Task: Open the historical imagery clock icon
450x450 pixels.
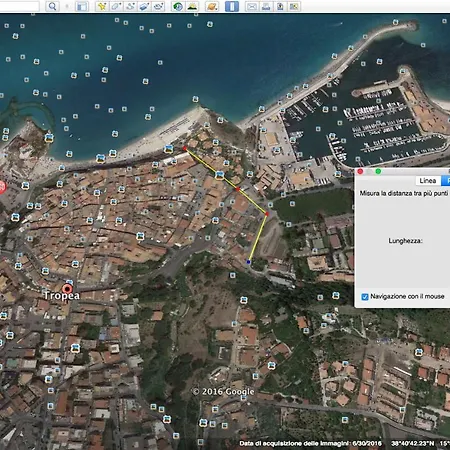Action: point(178,6)
